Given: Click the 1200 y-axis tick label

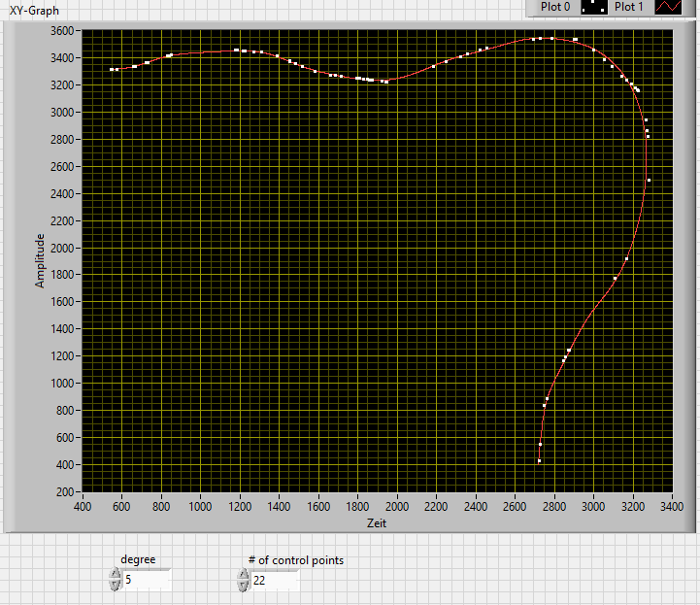Looking at the screenshot, I should 62,356.
